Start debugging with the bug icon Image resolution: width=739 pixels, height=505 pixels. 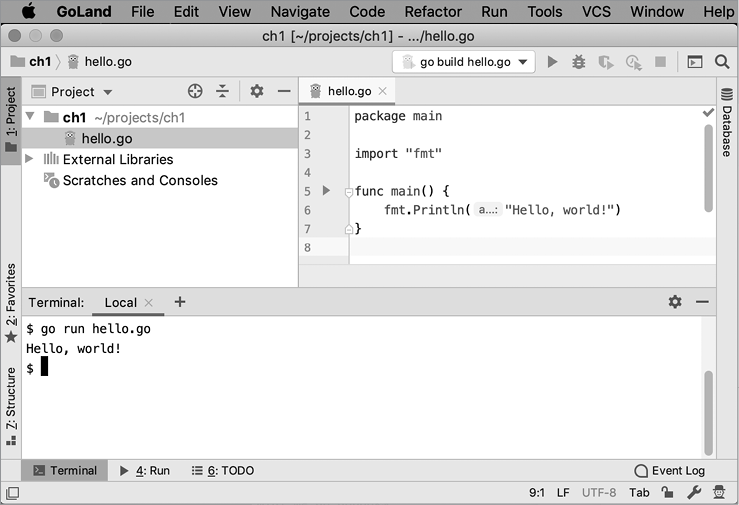pyautogui.click(x=579, y=62)
